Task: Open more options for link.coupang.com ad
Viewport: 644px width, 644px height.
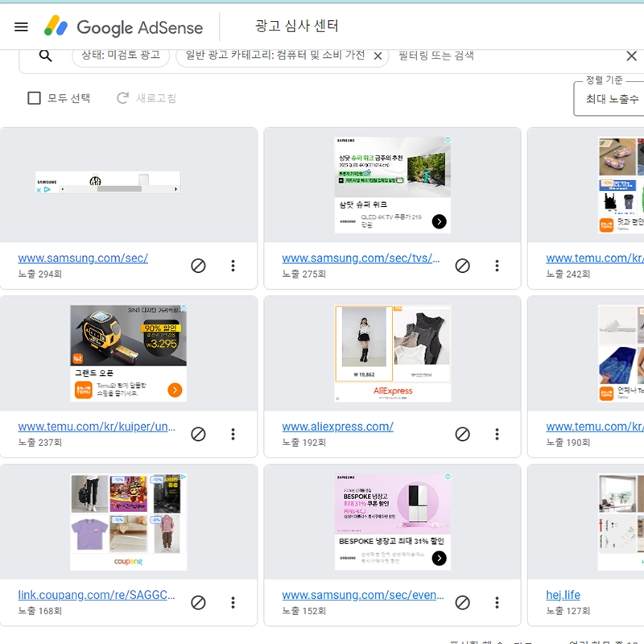Action: pyautogui.click(x=233, y=602)
